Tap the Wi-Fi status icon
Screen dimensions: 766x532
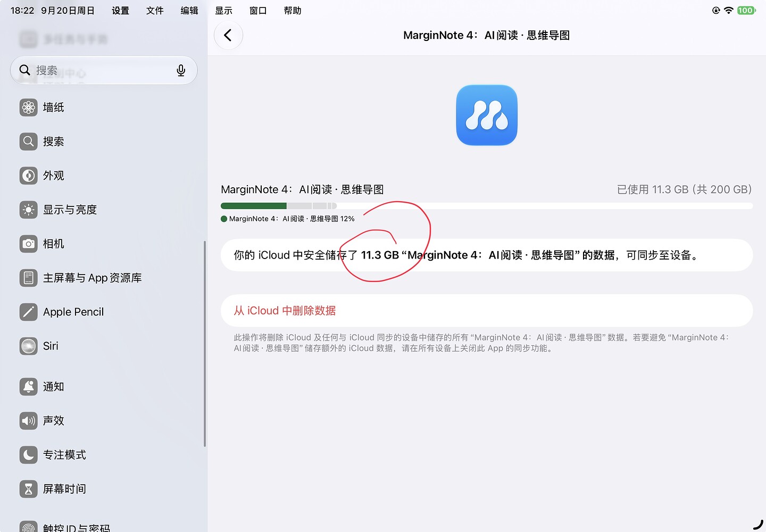click(x=729, y=10)
